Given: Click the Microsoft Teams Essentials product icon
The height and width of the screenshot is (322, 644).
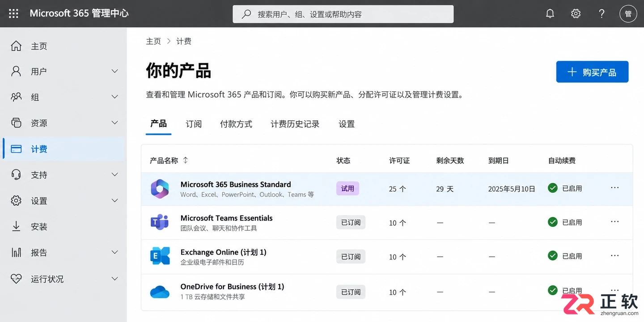Looking at the screenshot, I should click(x=160, y=222).
